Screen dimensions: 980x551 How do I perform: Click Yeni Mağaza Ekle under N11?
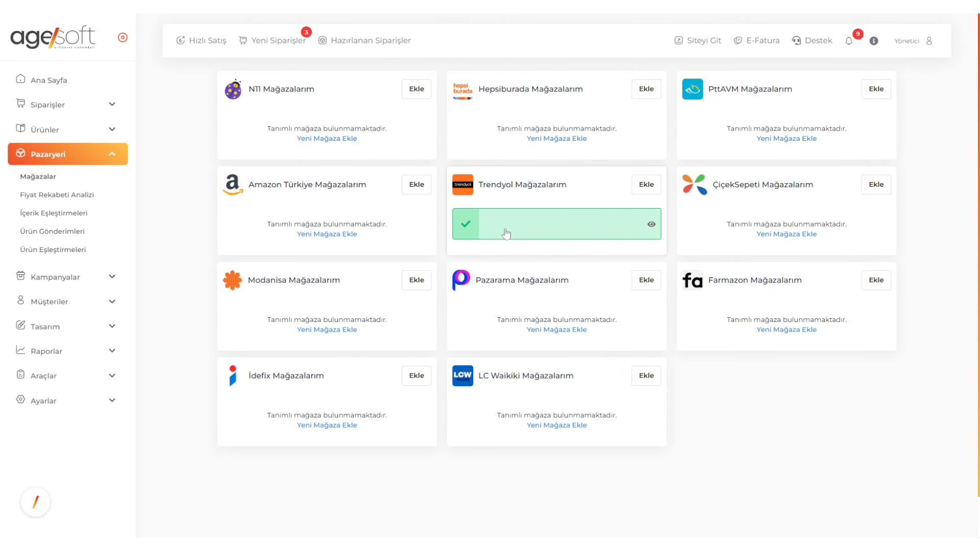coord(327,139)
